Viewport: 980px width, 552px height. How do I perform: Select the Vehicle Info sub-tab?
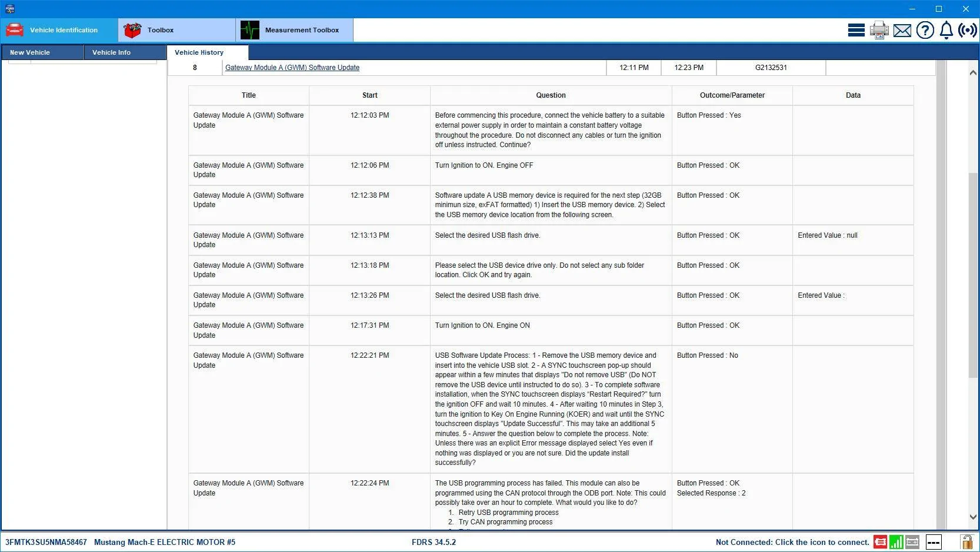point(125,52)
